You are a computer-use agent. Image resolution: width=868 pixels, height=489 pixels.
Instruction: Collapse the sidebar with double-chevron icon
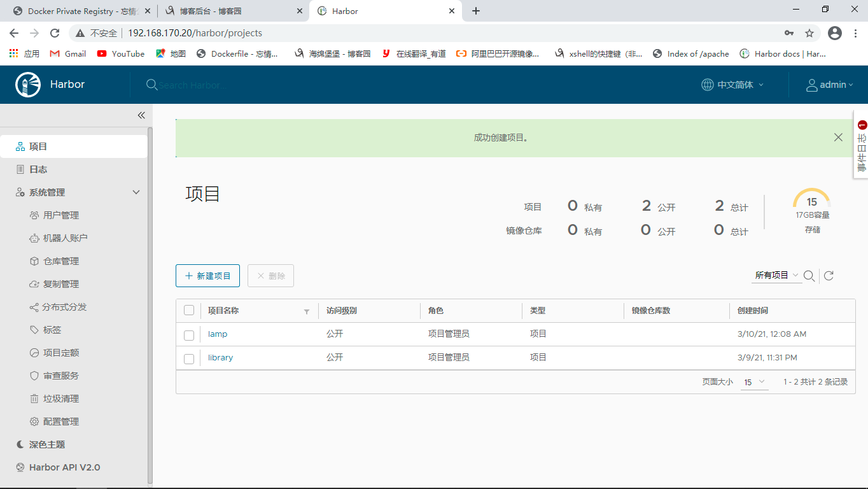(141, 115)
